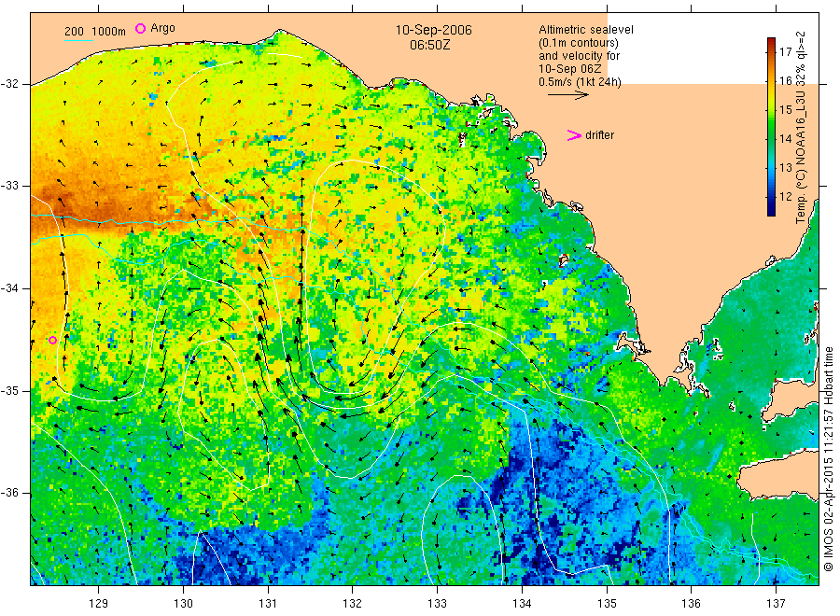Click the longitude label 137
Viewport: 840px width, 616px height.
point(776,604)
